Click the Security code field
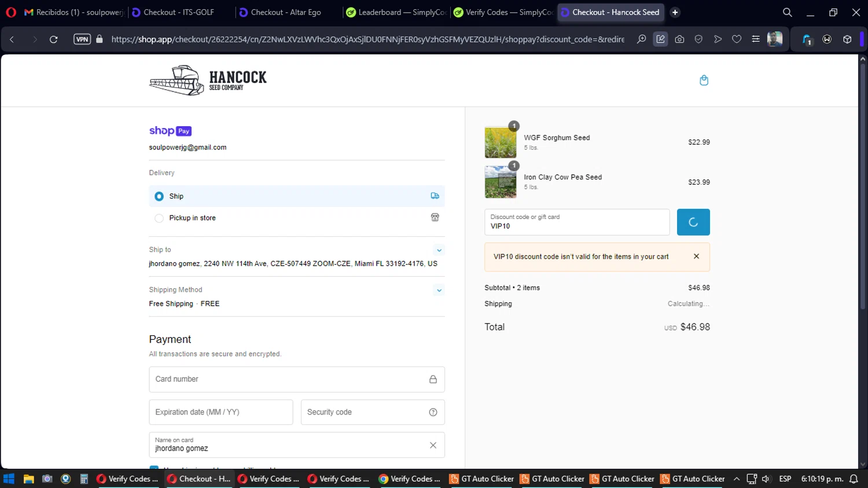This screenshot has width=868, height=488. [373, 412]
